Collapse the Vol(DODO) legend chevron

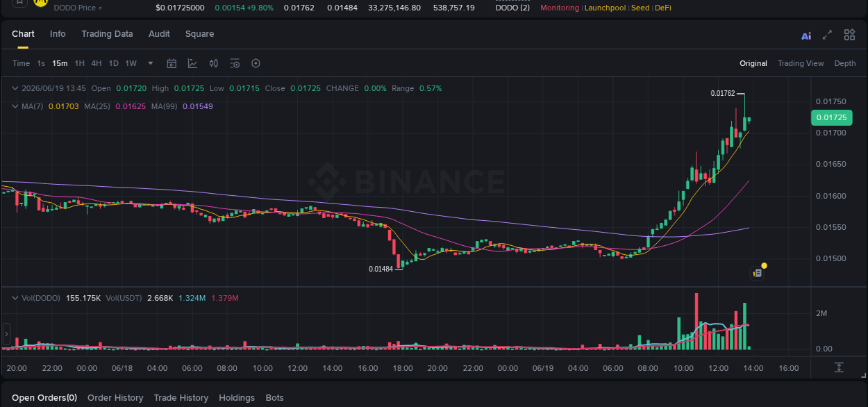coord(15,298)
